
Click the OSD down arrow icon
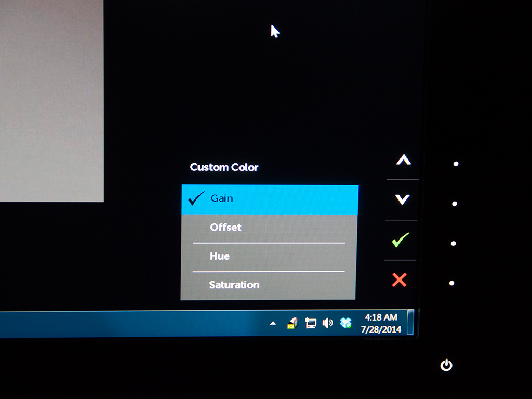(403, 199)
